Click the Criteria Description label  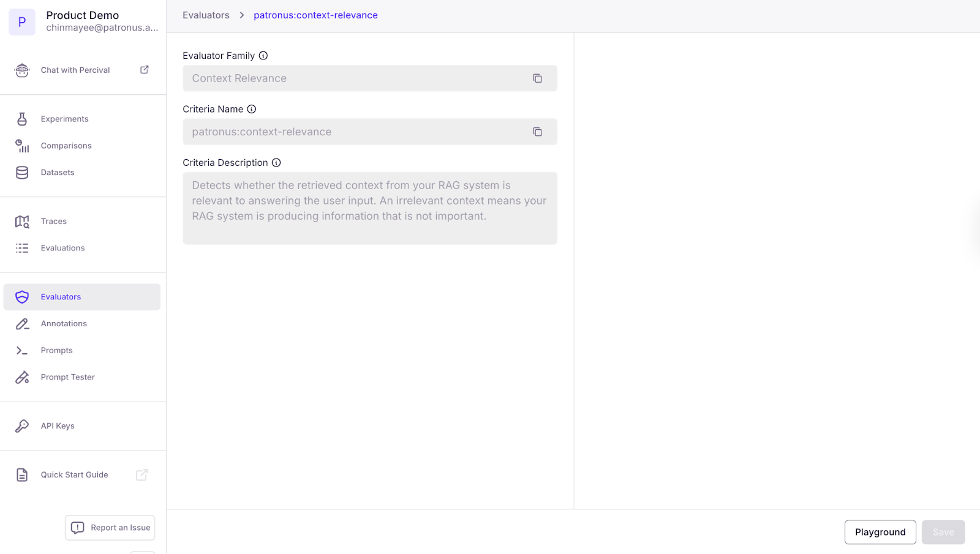225,163
